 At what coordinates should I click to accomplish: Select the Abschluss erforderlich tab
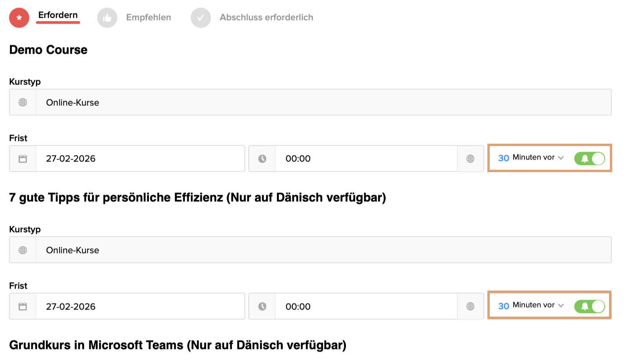[x=266, y=17]
